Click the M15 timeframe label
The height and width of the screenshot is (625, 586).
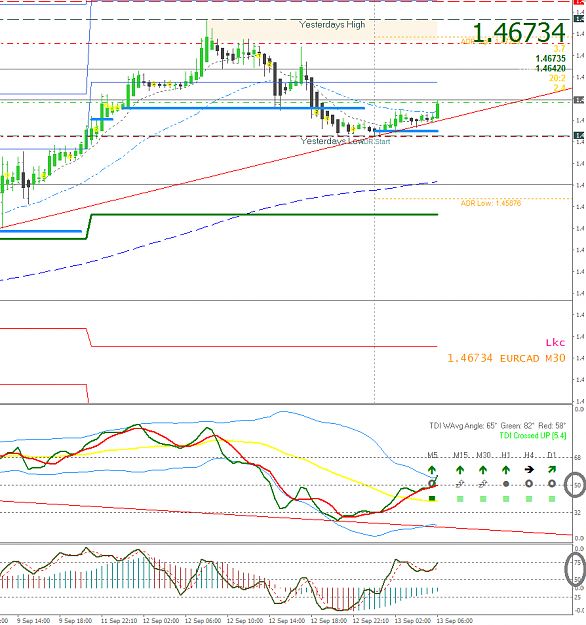pyautogui.click(x=460, y=455)
